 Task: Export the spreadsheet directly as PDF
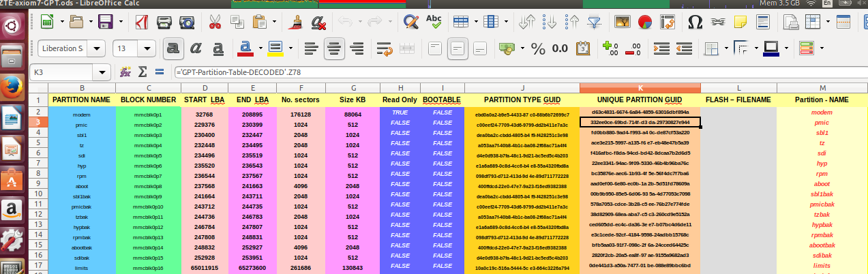(143, 22)
